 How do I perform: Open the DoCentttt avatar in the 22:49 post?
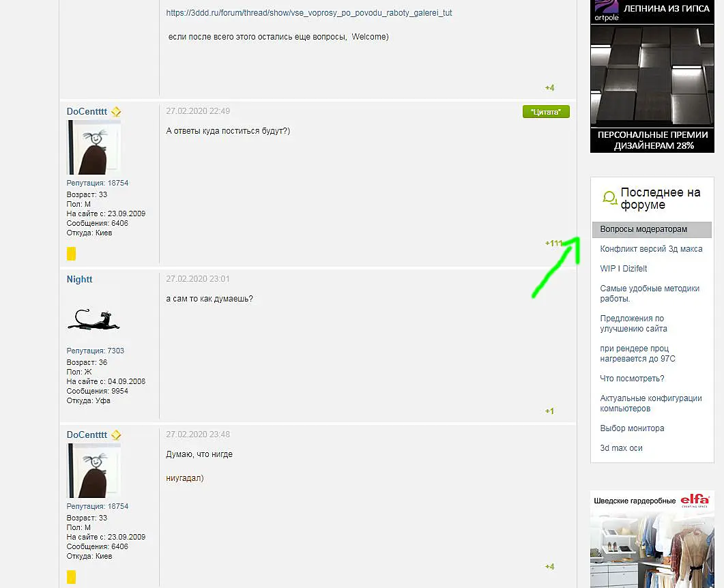click(x=93, y=147)
